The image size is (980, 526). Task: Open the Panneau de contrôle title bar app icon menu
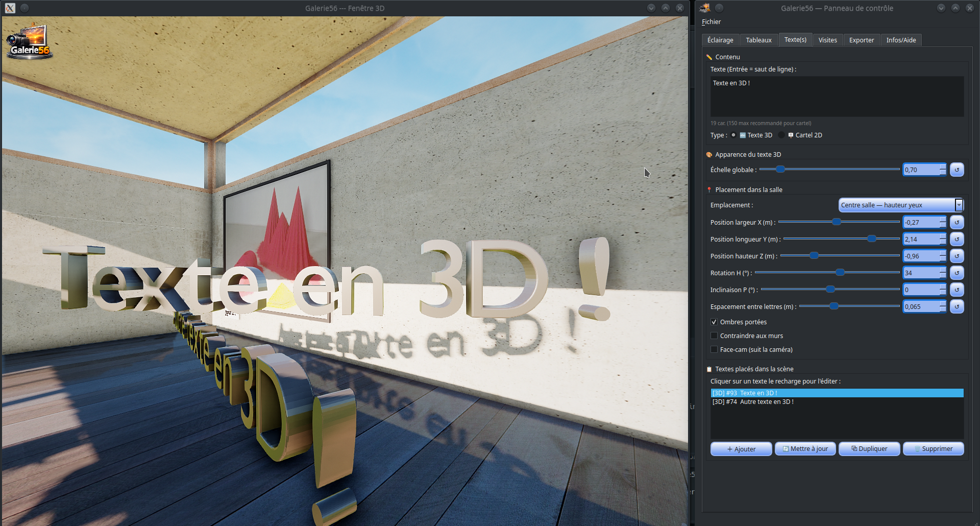point(705,8)
